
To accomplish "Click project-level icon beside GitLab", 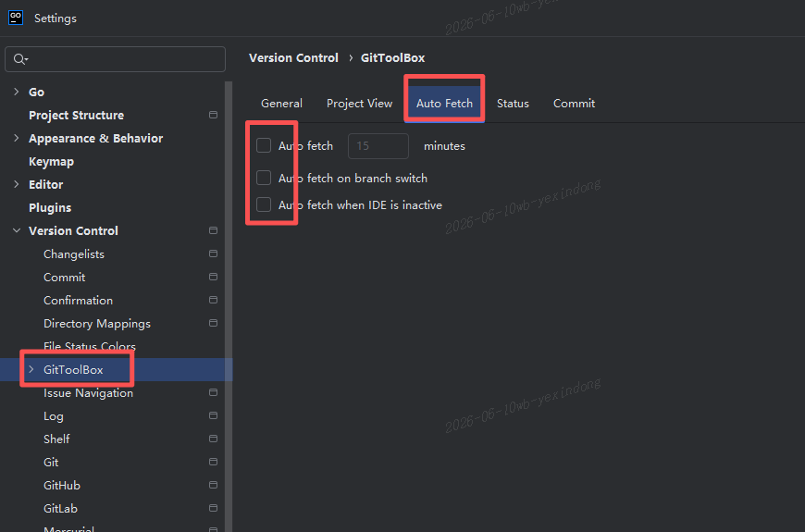I will (213, 508).
